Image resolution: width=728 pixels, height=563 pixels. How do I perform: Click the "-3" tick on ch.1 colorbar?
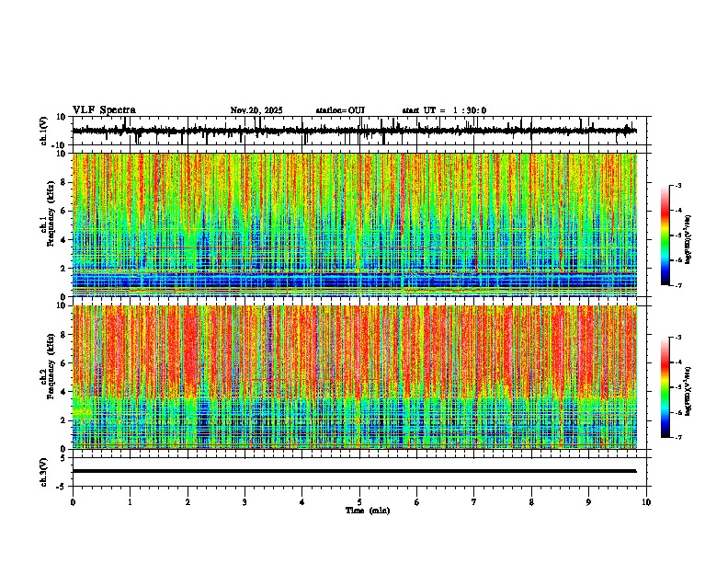coord(678,186)
